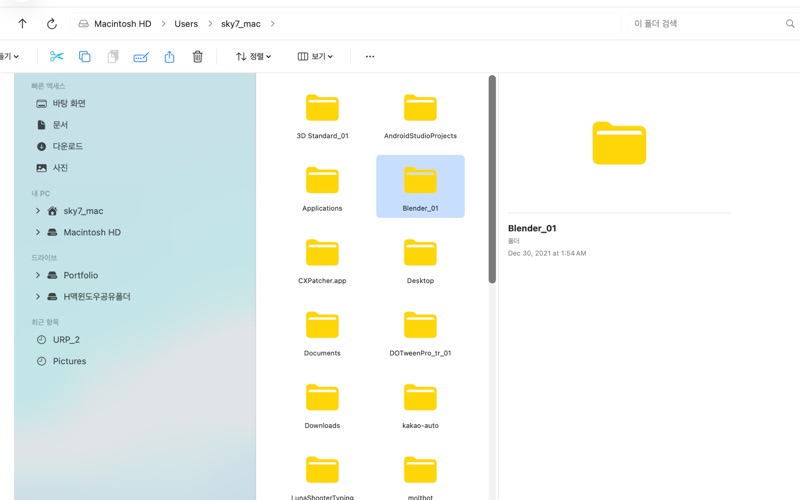
Task: Select sky7_mac breadcrumb segment
Action: coord(240,24)
